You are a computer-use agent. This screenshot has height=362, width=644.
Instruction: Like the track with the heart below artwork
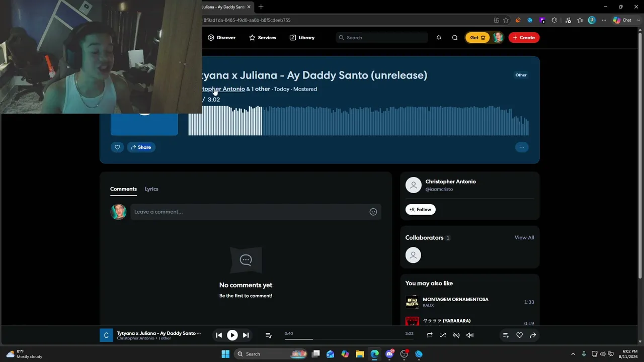pos(117,147)
